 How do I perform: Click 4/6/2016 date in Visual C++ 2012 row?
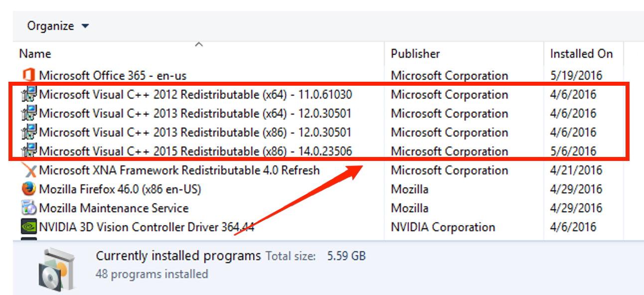point(573,95)
